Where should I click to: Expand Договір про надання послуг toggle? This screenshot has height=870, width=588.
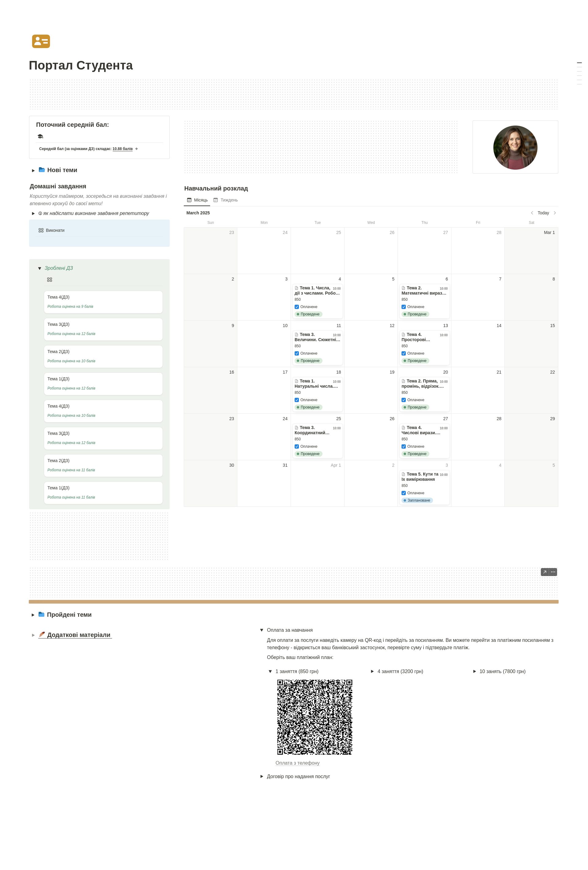[262, 776]
